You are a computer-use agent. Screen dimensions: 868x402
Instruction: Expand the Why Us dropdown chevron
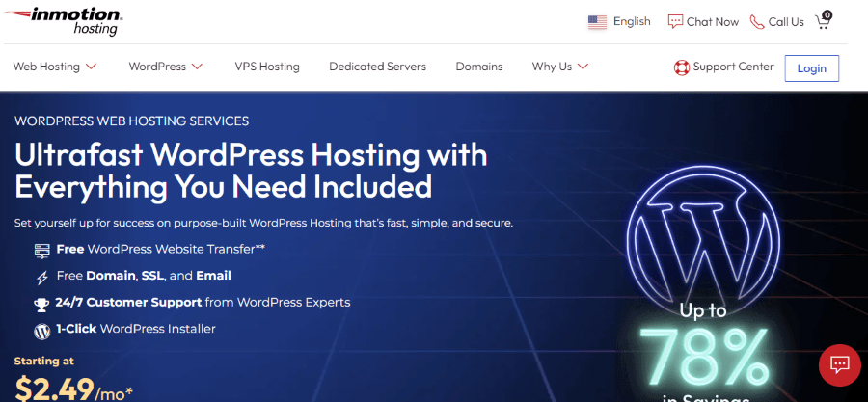[583, 67]
